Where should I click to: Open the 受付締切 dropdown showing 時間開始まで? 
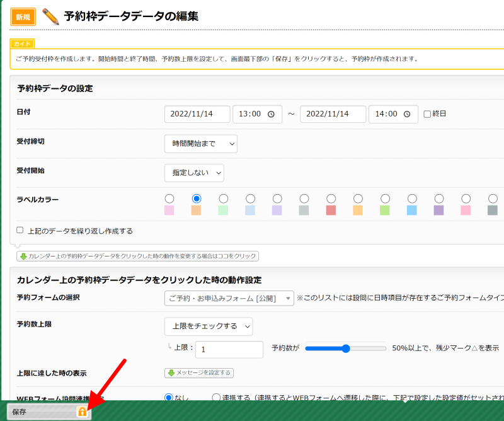point(201,144)
